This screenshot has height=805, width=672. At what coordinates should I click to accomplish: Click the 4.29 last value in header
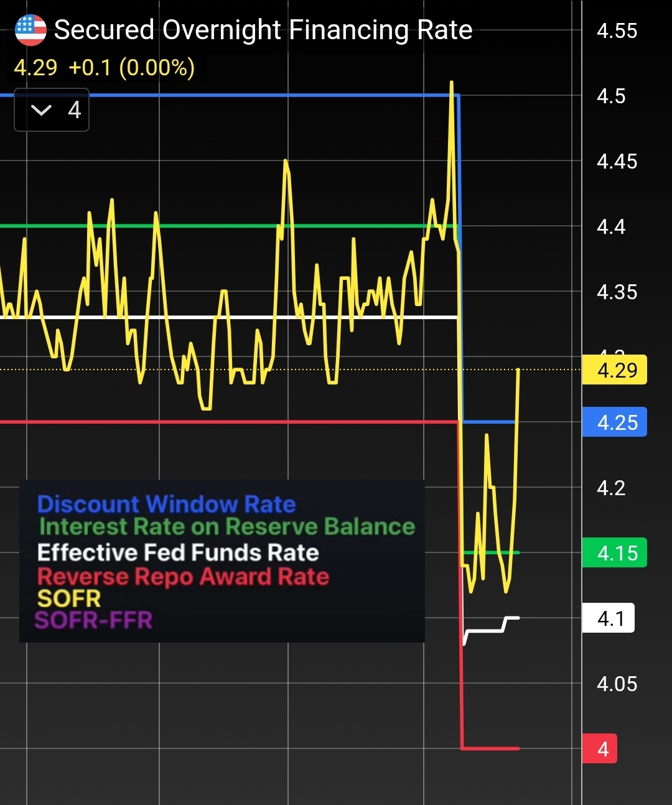(35, 67)
